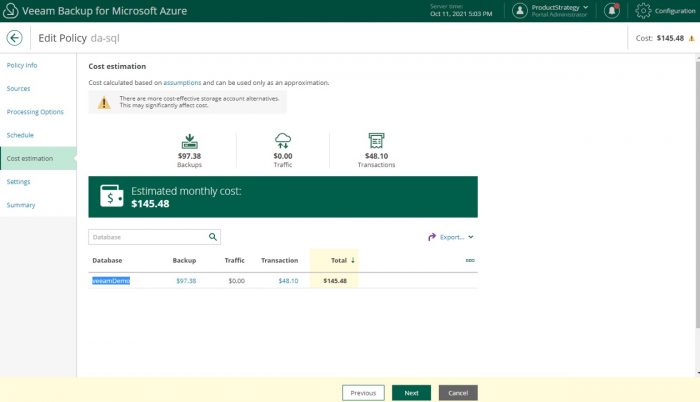Click the Estimated monthly cost $145.48 value
Viewport: 700px width, 402px height.
pyautogui.click(x=150, y=204)
